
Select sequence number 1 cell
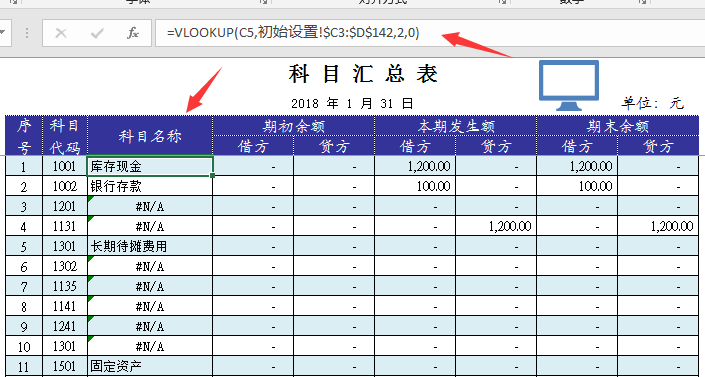click(x=24, y=166)
